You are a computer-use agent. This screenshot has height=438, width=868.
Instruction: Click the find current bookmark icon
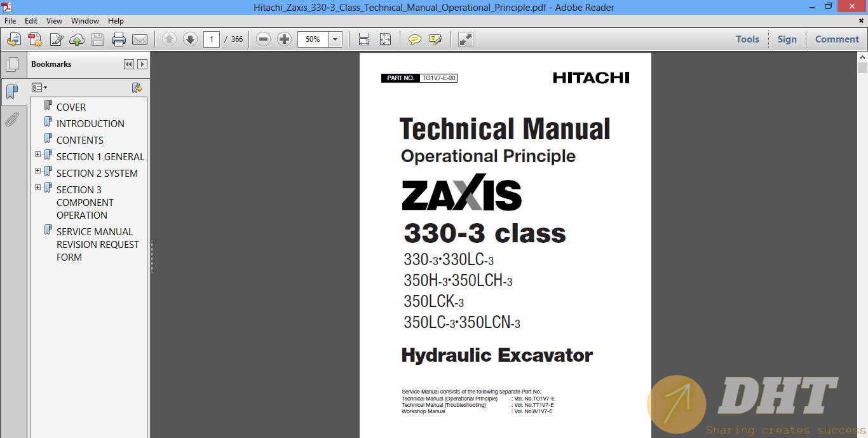137,88
